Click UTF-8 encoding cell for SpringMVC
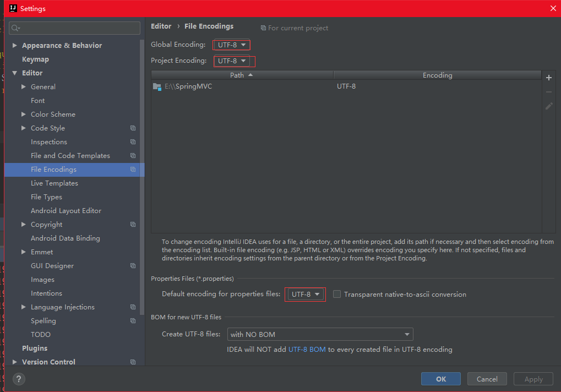The image size is (561, 392). [x=346, y=86]
